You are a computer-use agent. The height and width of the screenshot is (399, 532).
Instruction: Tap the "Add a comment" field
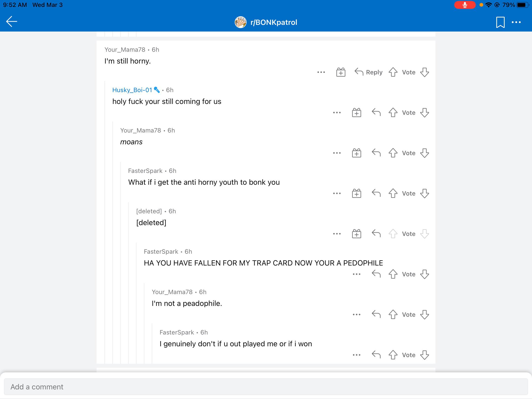pyautogui.click(x=266, y=387)
